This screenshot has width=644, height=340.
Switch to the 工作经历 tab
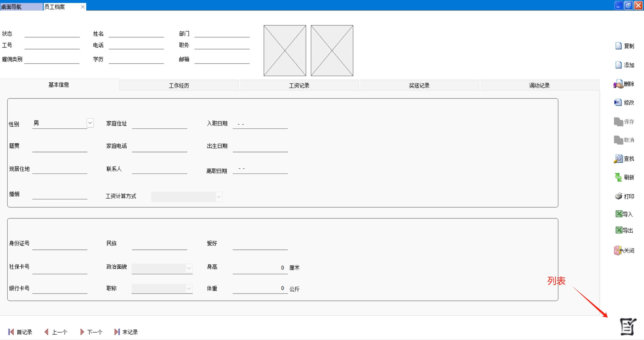(x=179, y=85)
